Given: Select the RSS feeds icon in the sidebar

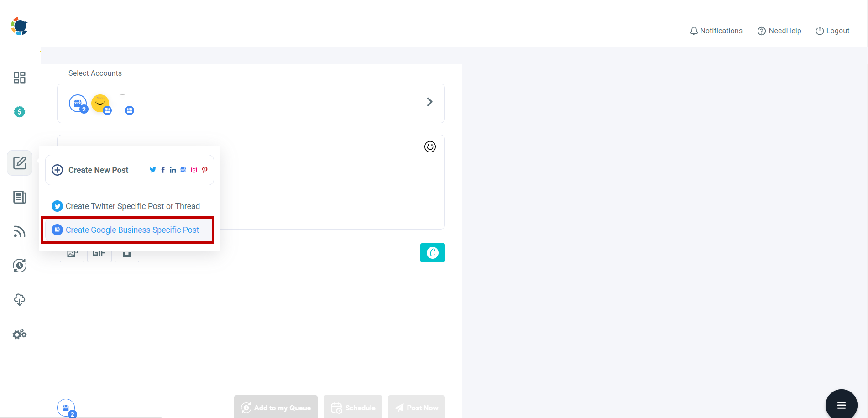Looking at the screenshot, I should pyautogui.click(x=19, y=231).
